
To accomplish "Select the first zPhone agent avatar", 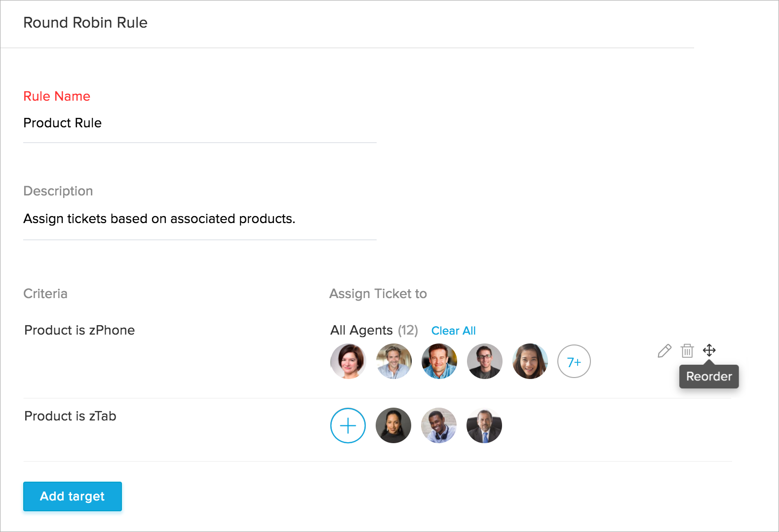I will pyautogui.click(x=348, y=361).
